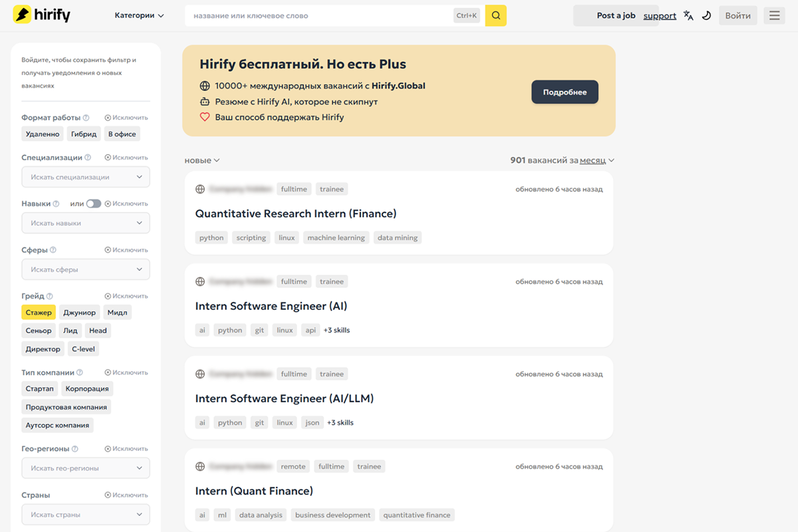Focus the keyword search input field
798x532 pixels.
coord(319,15)
